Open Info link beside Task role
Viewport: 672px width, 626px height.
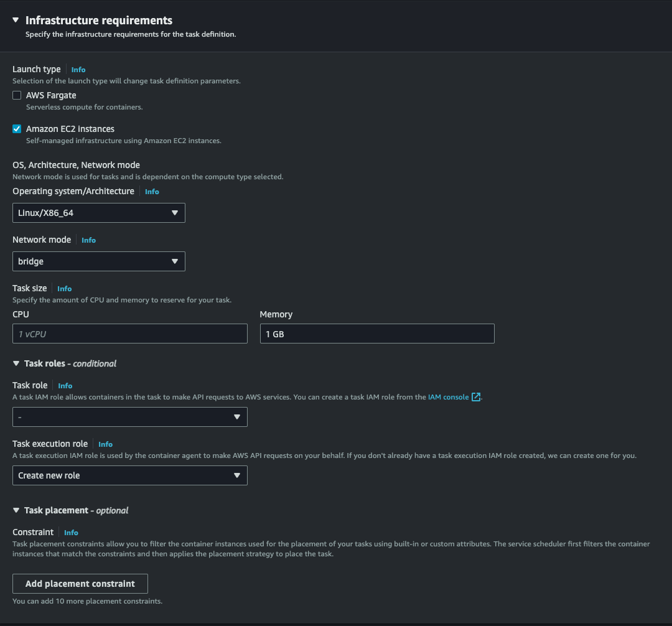[x=65, y=386]
